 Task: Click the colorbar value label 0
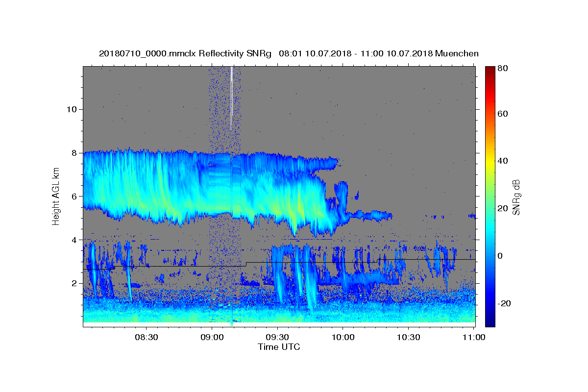(x=500, y=256)
